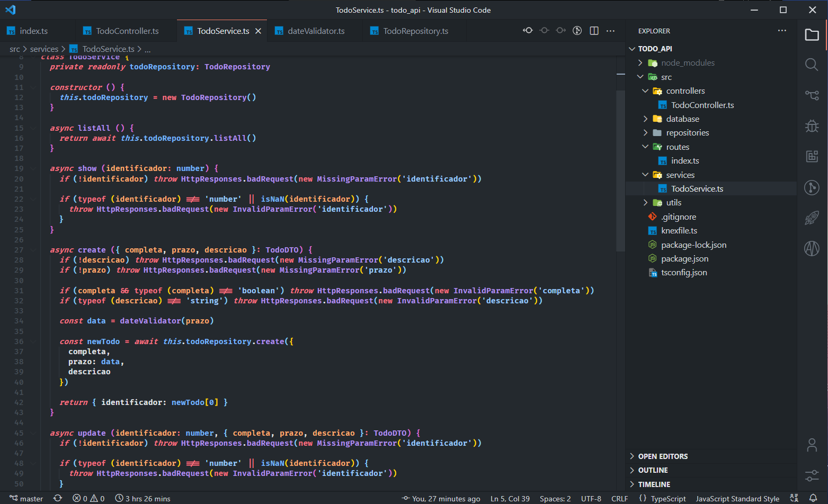828x504 pixels.
Task: Switch to the TodoController.ts tab
Action: click(x=127, y=31)
